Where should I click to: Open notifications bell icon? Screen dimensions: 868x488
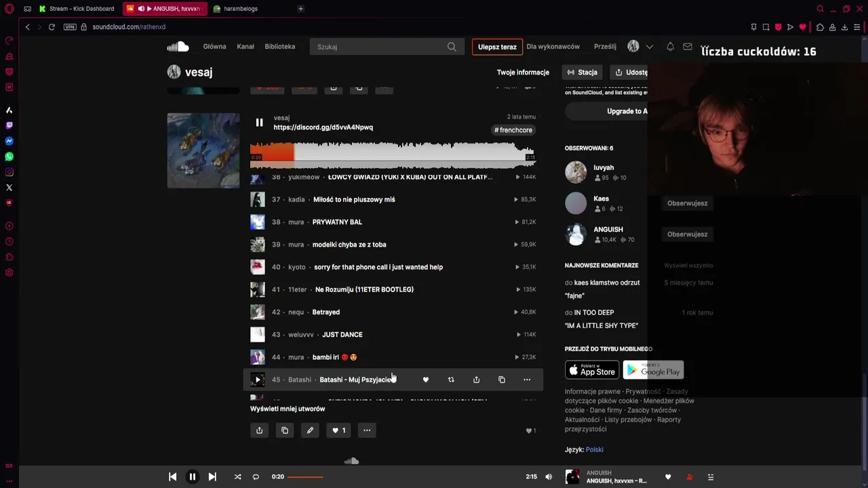(670, 47)
